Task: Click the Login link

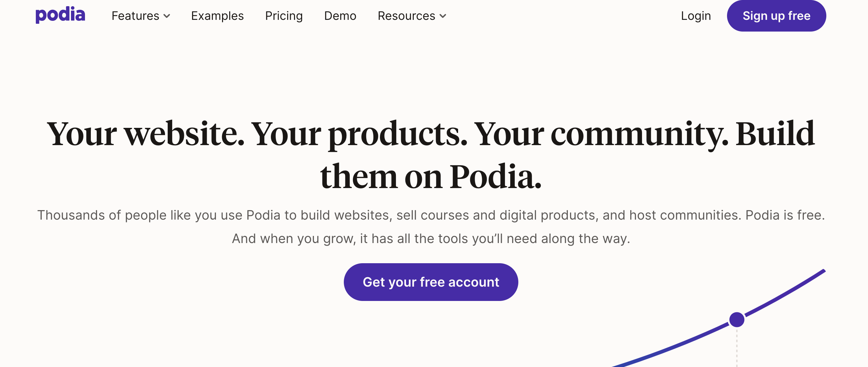Action: [696, 16]
